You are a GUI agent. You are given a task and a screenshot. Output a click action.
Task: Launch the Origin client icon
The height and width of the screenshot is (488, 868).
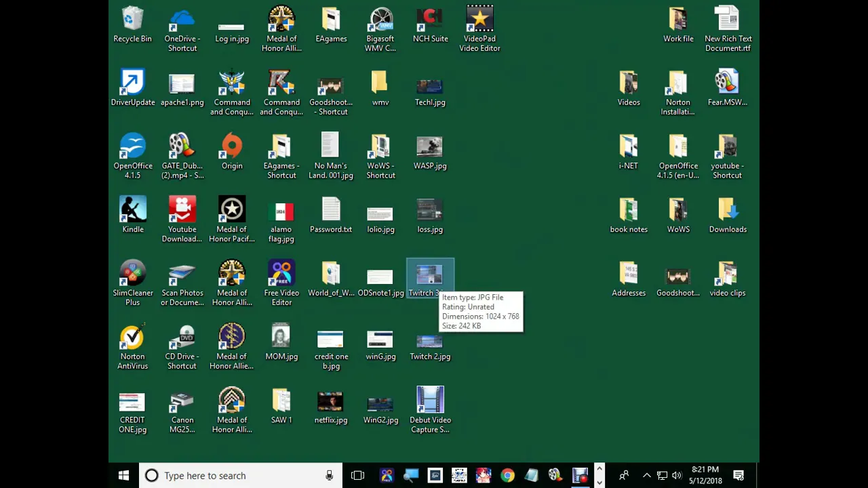pos(231,152)
